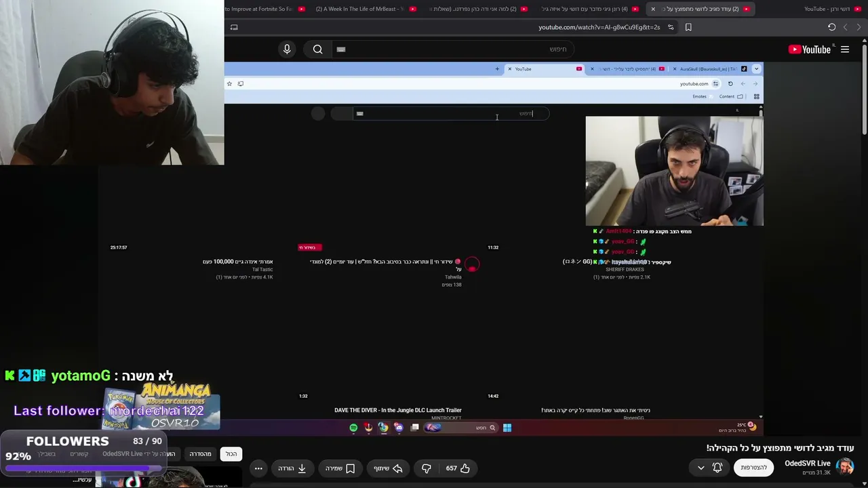Image resolution: width=868 pixels, height=488 pixels.
Task: Download the video via 'הורדה' button
Action: point(292,468)
